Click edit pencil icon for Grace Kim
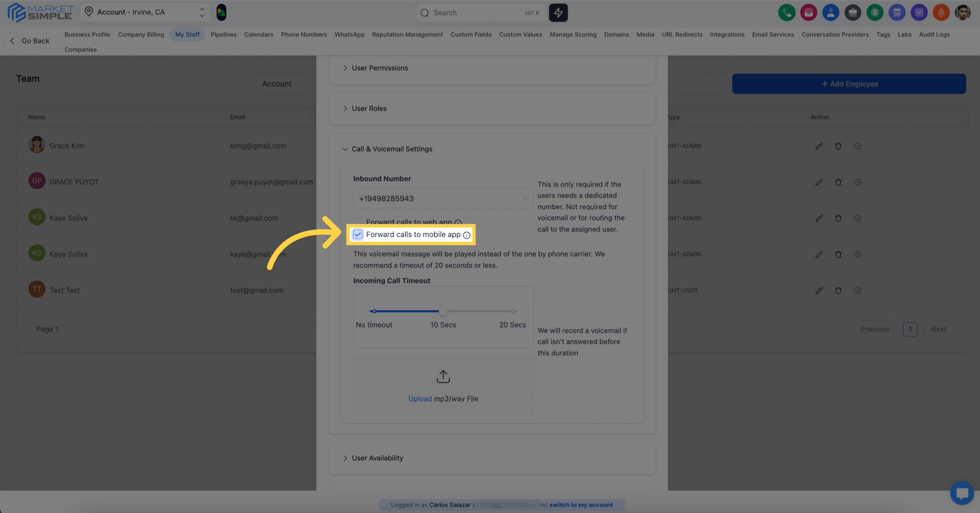980x513 pixels. (x=819, y=146)
